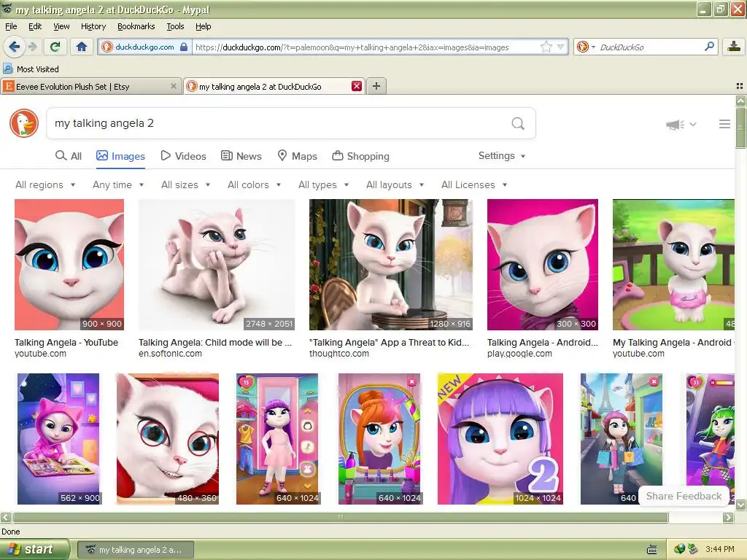Open the megaphone announcements icon
Image resolution: width=747 pixels, height=560 pixels.
[x=676, y=124]
